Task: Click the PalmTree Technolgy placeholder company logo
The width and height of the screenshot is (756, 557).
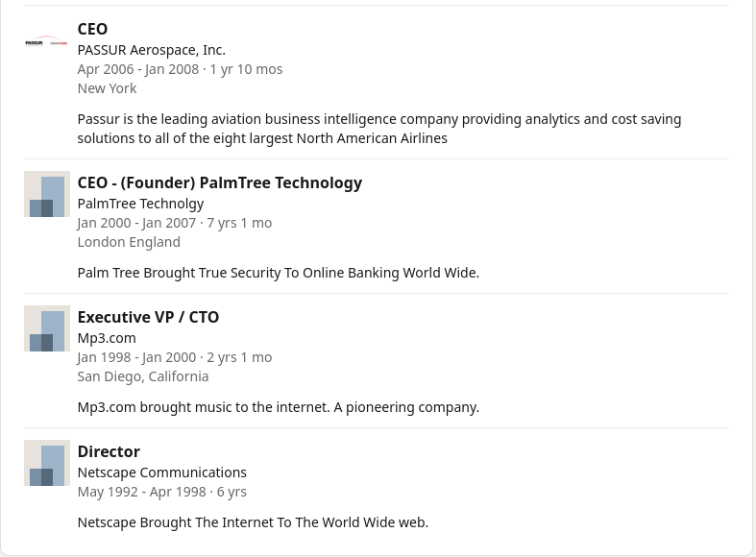Action: coord(47,194)
